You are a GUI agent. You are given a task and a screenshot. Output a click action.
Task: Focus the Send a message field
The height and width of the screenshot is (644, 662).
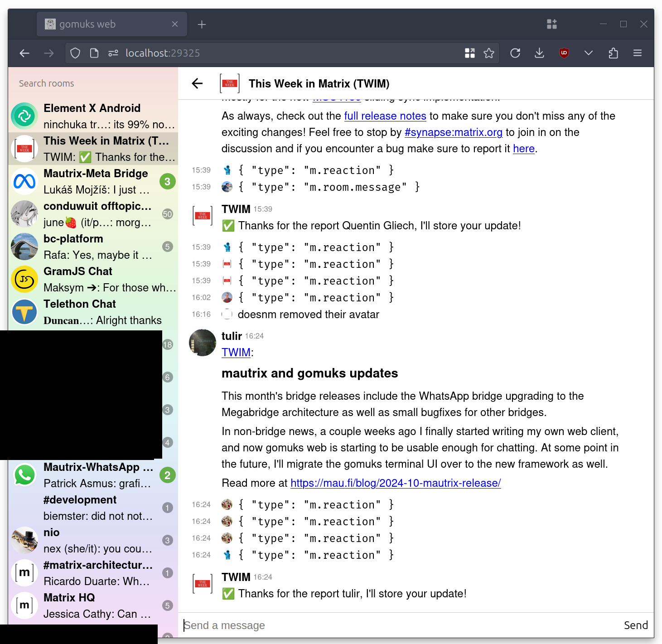pos(399,625)
